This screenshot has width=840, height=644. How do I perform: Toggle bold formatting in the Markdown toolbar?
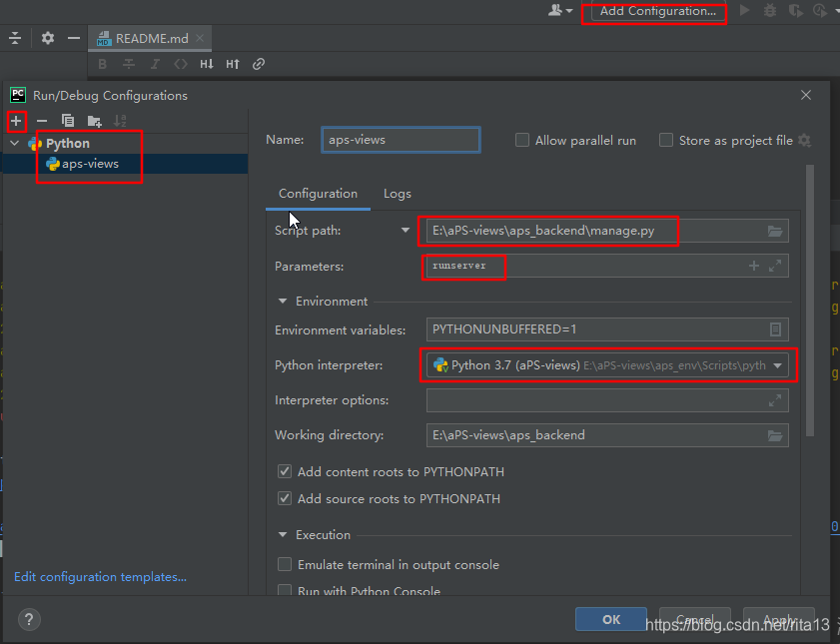tap(102, 64)
